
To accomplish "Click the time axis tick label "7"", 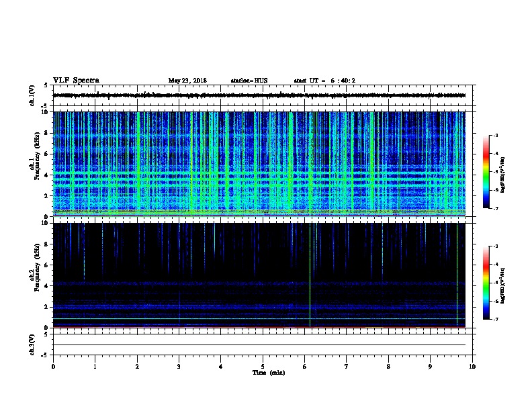I will [x=347, y=367].
